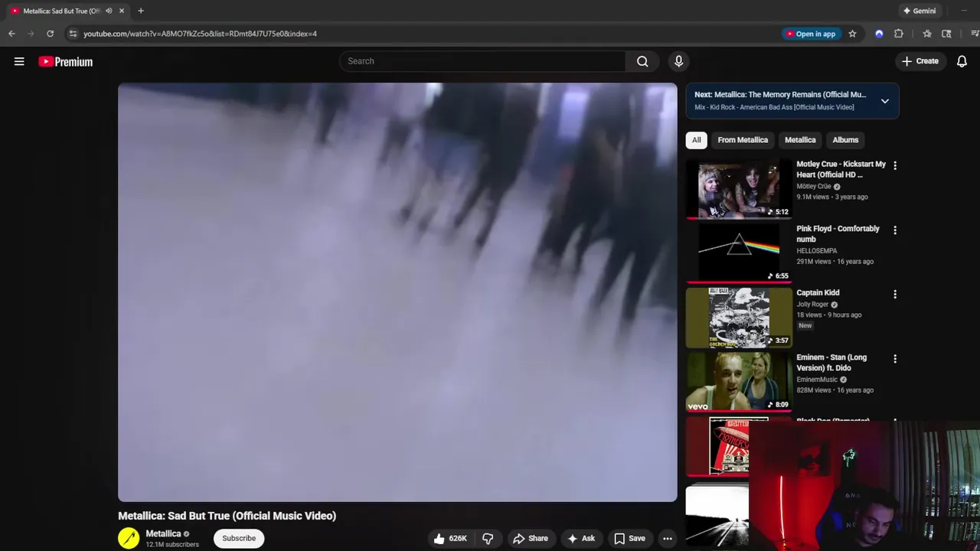The image size is (980, 551).
Task: Like the video (626K thumbs up)
Action: click(x=450, y=539)
